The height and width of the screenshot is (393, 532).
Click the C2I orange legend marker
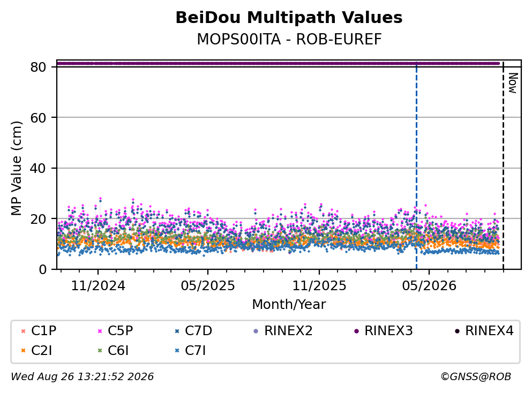point(23,351)
